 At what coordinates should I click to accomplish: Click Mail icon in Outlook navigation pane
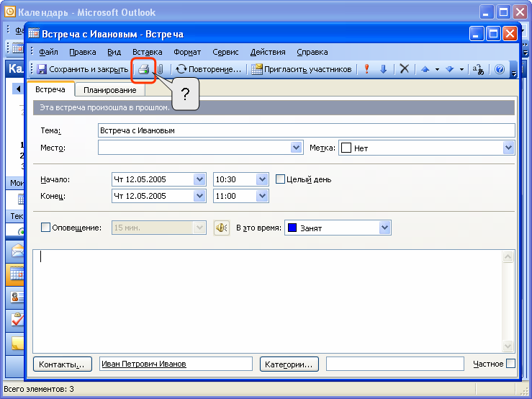pos(17,251)
